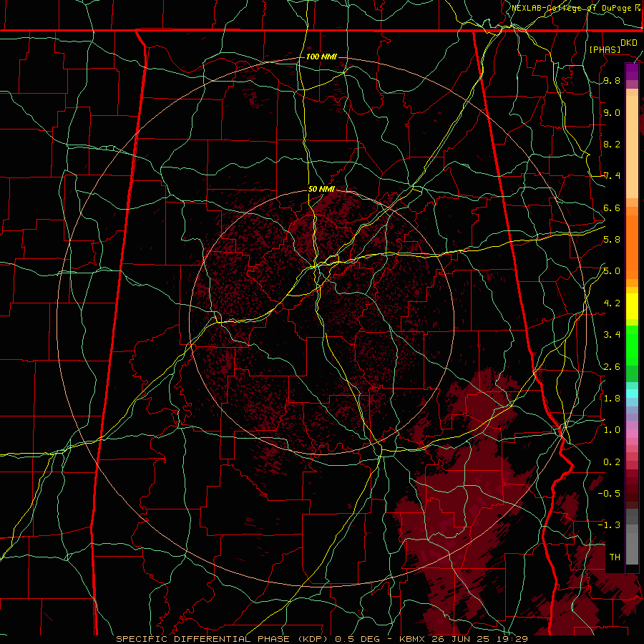This screenshot has height=644, width=644.
Task: Click the pink swatch on the color bar
Action: pyautogui.click(x=632, y=434)
